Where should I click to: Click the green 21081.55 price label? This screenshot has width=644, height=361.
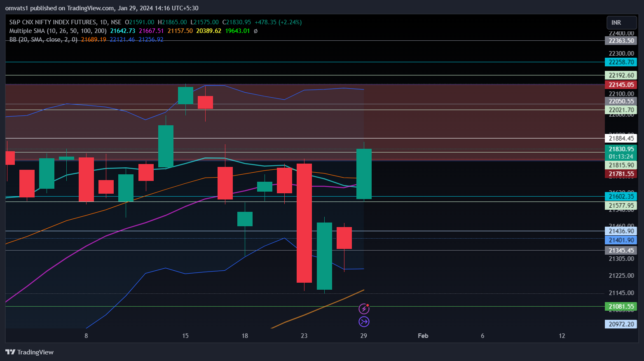click(x=621, y=307)
